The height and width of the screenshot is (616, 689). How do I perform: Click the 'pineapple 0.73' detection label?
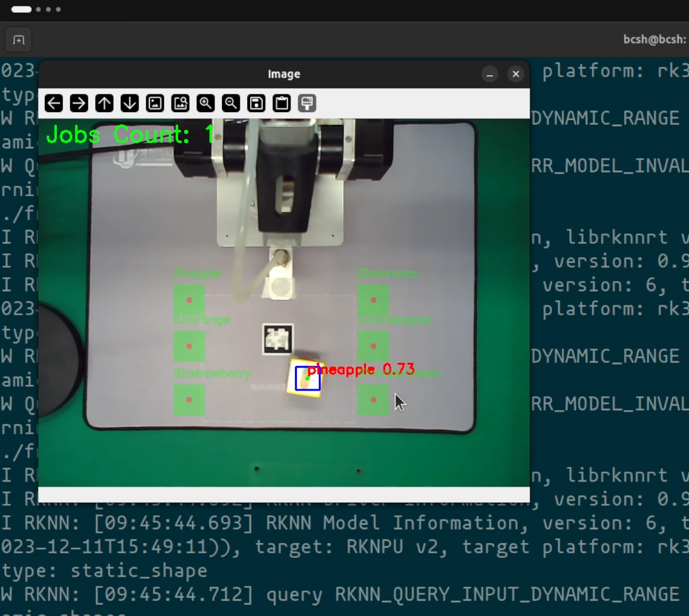tap(361, 370)
